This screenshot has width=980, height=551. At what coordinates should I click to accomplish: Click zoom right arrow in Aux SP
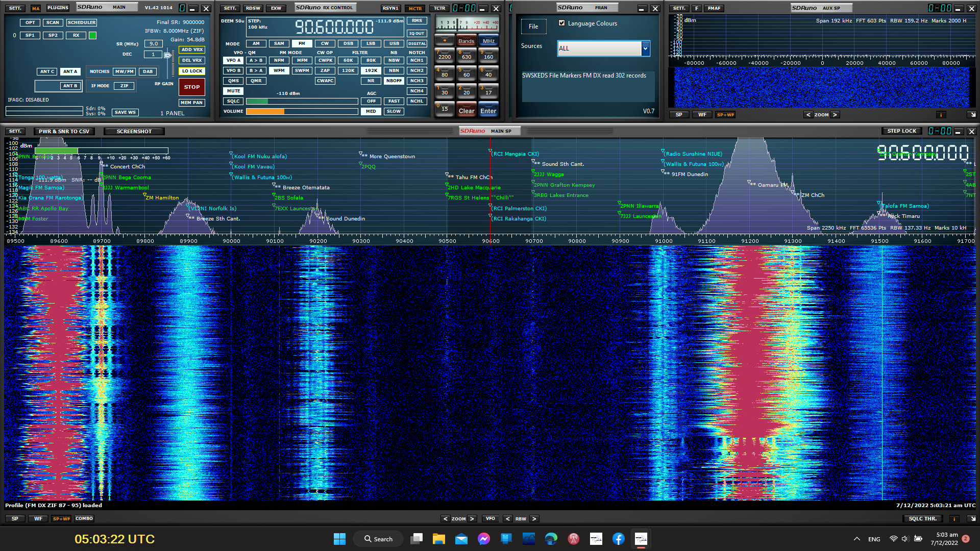(835, 115)
